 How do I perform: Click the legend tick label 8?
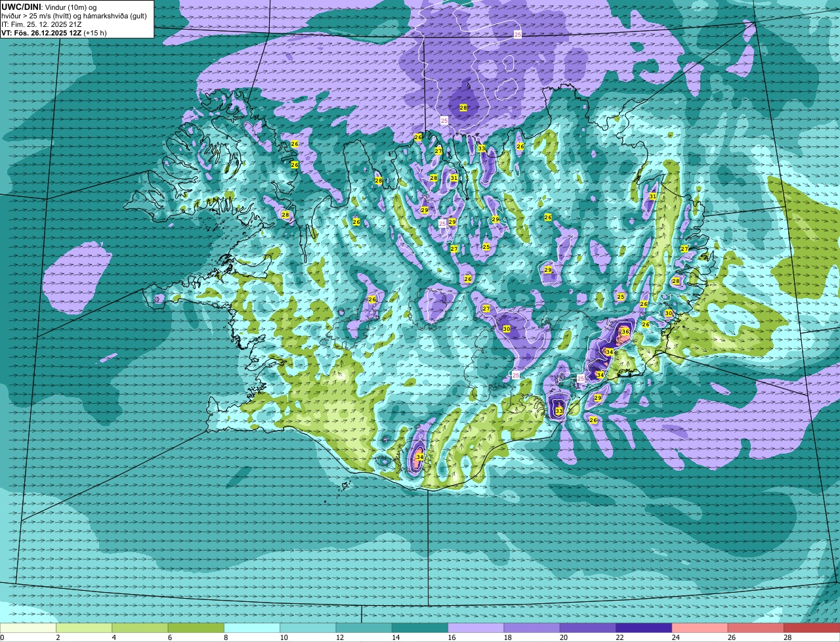(x=226, y=637)
